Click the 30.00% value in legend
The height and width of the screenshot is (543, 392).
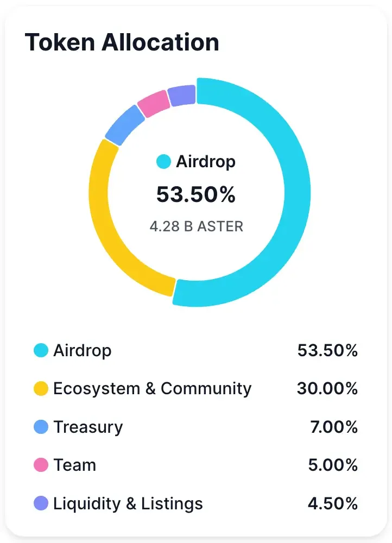(327, 389)
